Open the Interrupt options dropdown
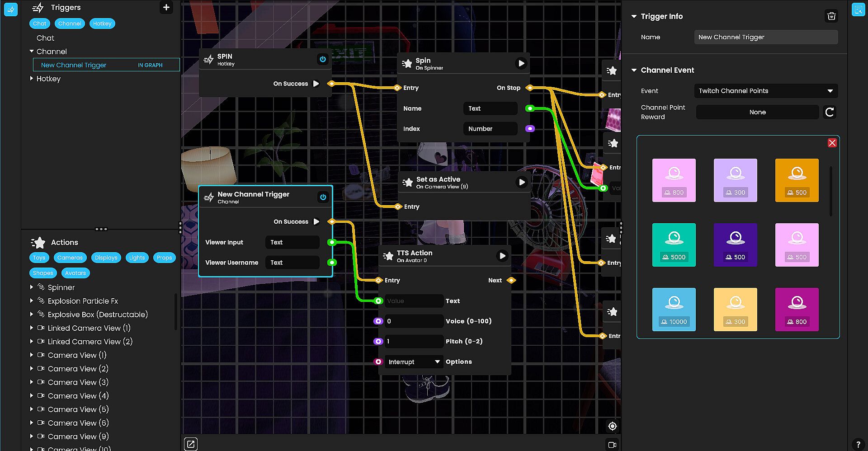Viewport: 868px width, 451px height. coord(414,362)
